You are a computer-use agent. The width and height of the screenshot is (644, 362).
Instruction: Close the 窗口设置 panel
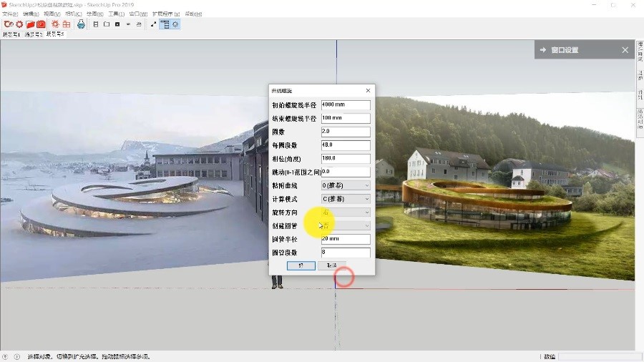pyautogui.click(x=625, y=50)
